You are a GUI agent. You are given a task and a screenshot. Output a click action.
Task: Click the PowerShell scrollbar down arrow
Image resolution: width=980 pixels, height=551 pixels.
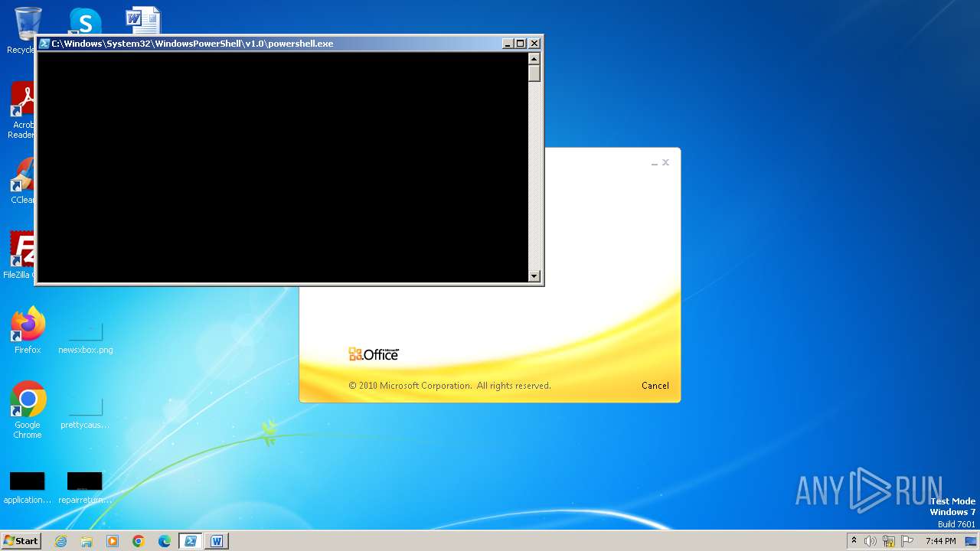pos(534,276)
